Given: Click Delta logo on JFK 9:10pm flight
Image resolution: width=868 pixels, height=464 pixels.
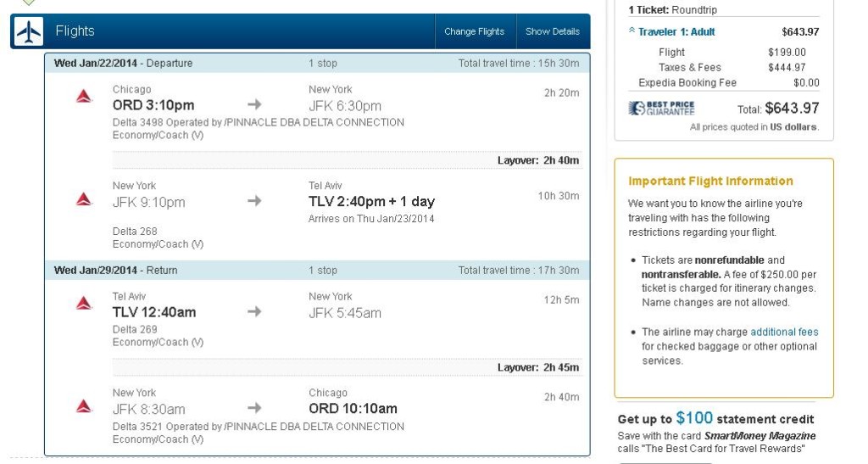Looking at the screenshot, I should (83, 199).
